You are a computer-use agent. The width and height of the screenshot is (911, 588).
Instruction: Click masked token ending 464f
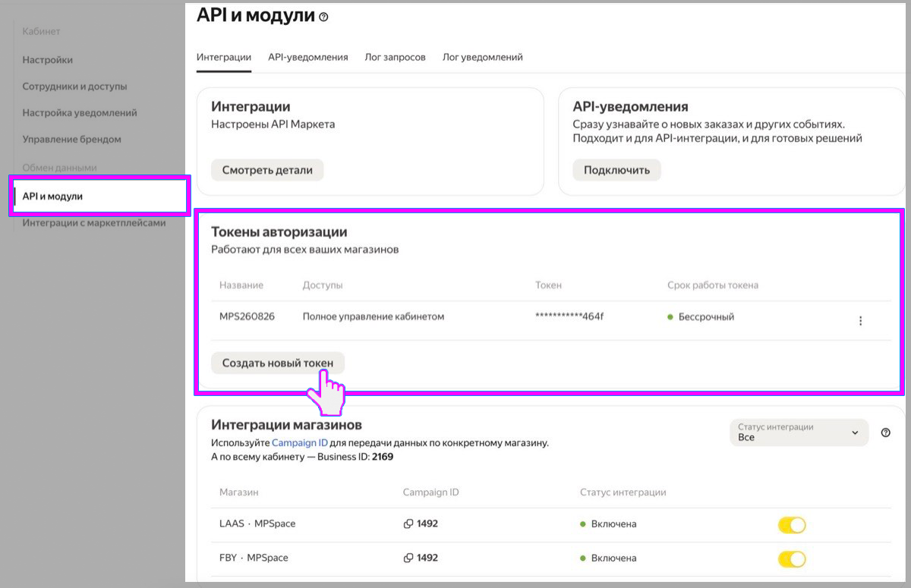tap(570, 316)
